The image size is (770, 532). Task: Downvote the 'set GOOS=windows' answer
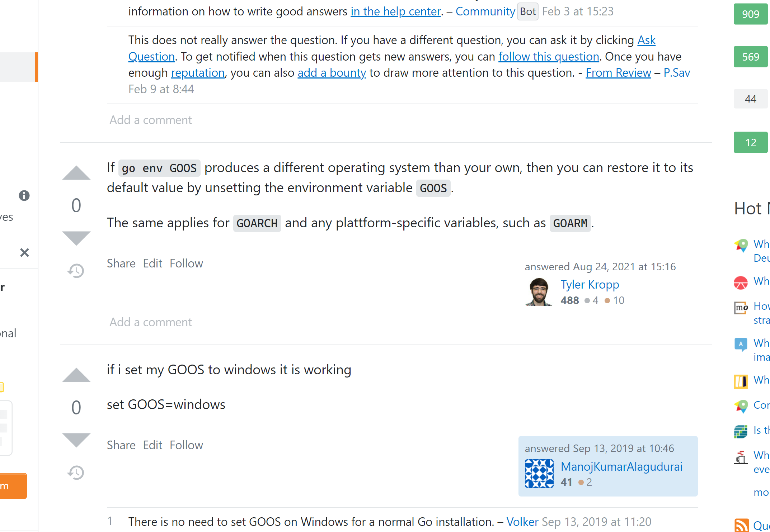[x=76, y=440]
